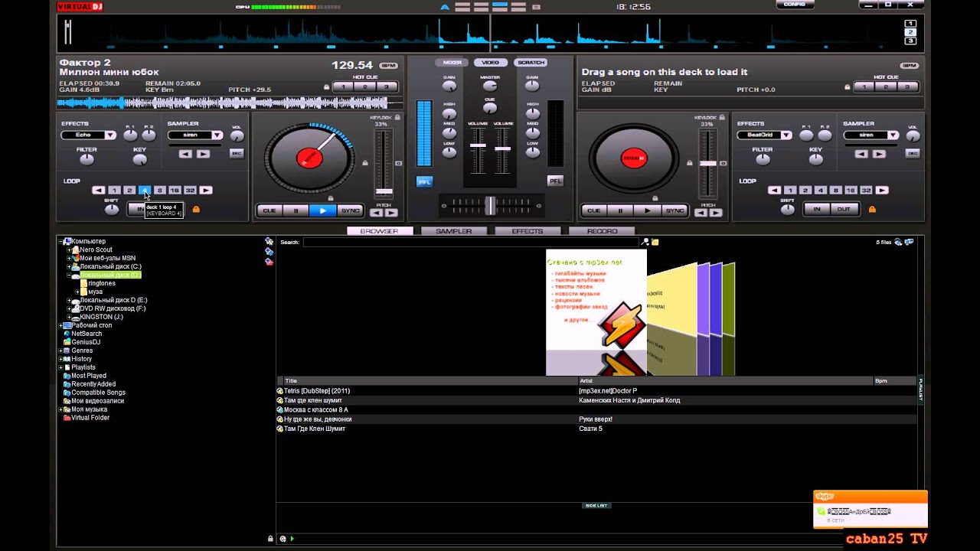Enable the right PFL button in the mixer
980x551 pixels.
tap(555, 181)
